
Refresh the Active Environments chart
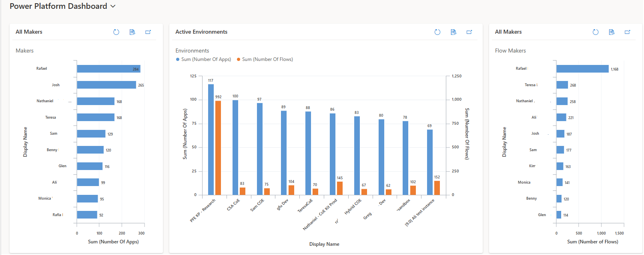pos(437,32)
